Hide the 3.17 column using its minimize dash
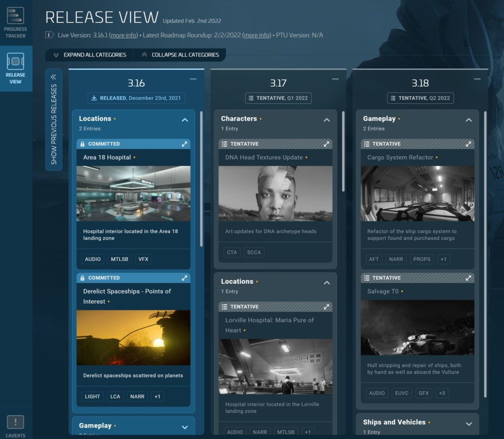The image size is (504, 439). click(x=335, y=78)
